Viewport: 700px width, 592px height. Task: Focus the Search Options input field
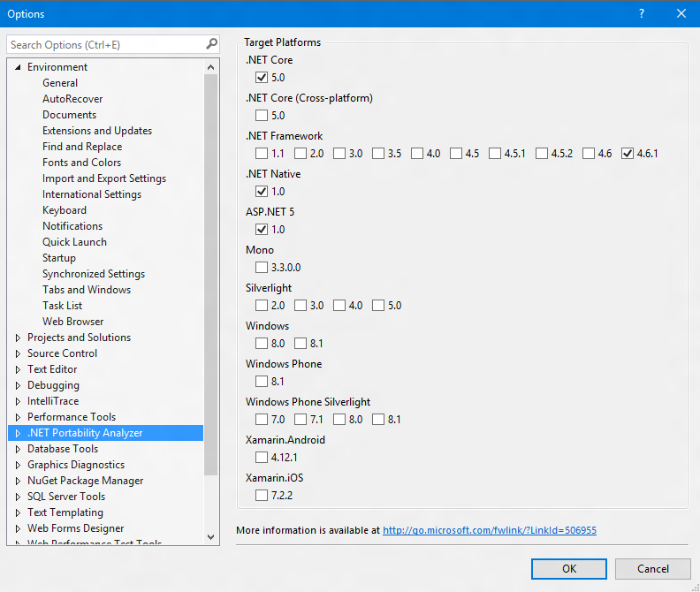(104, 44)
